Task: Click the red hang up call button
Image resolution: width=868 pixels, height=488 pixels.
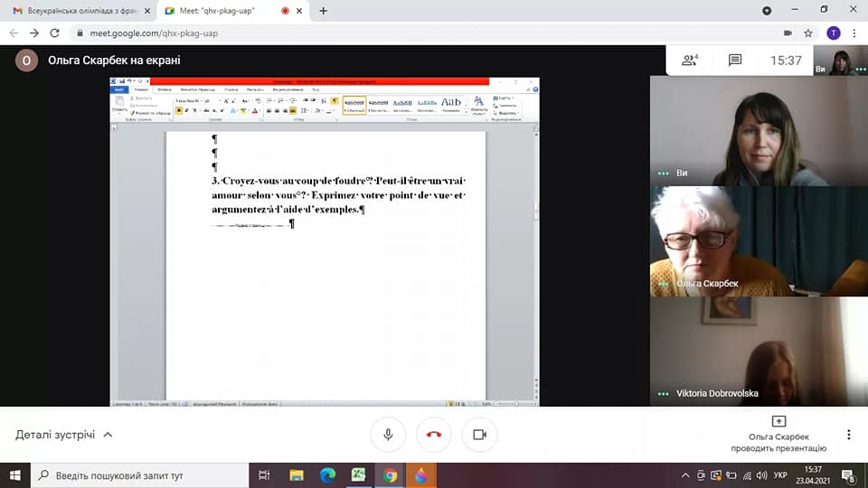Action: point(434,435)
